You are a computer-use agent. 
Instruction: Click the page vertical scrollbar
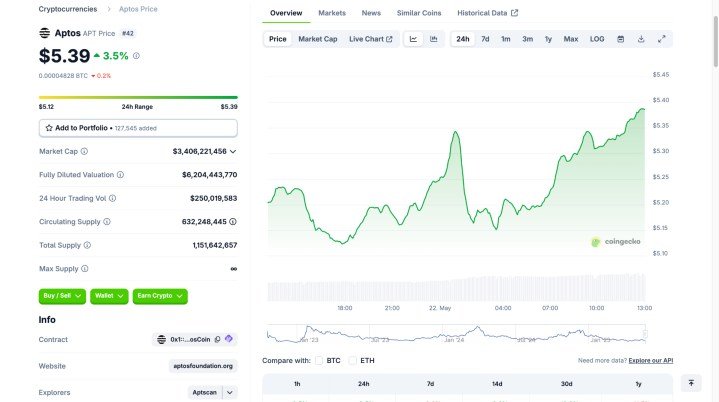pos(715,41)
